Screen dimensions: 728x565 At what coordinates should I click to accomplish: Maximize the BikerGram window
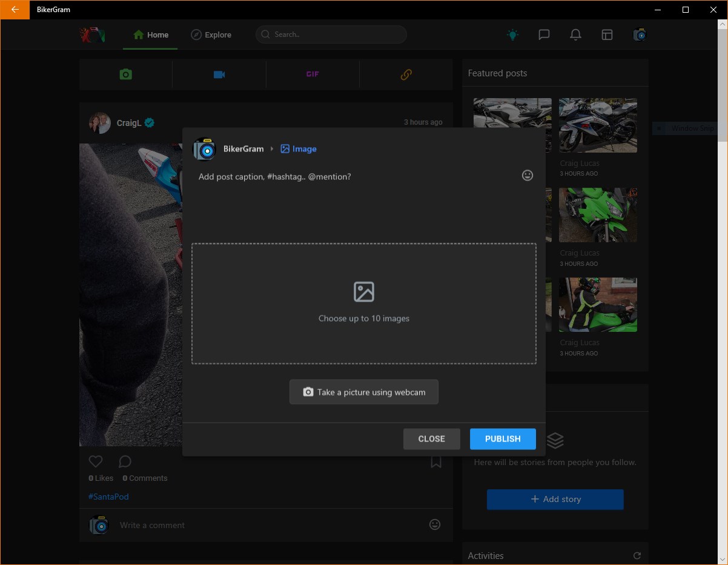point(686,10)
